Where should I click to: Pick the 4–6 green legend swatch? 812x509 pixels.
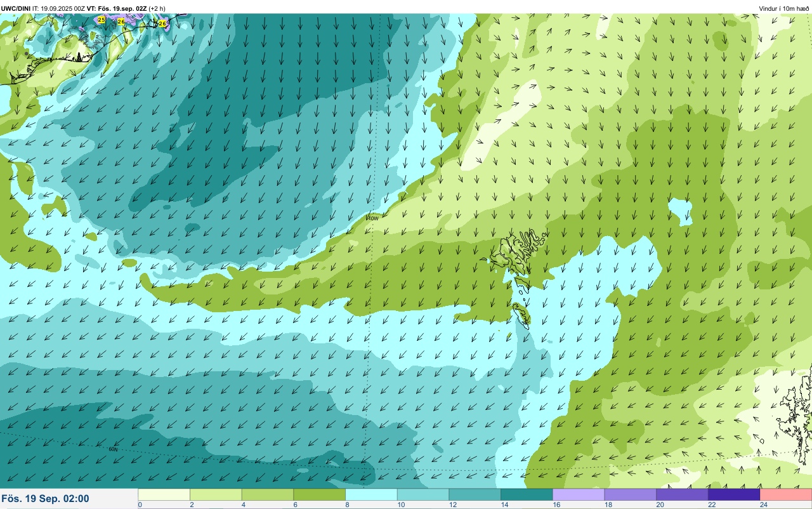(268, 494)
